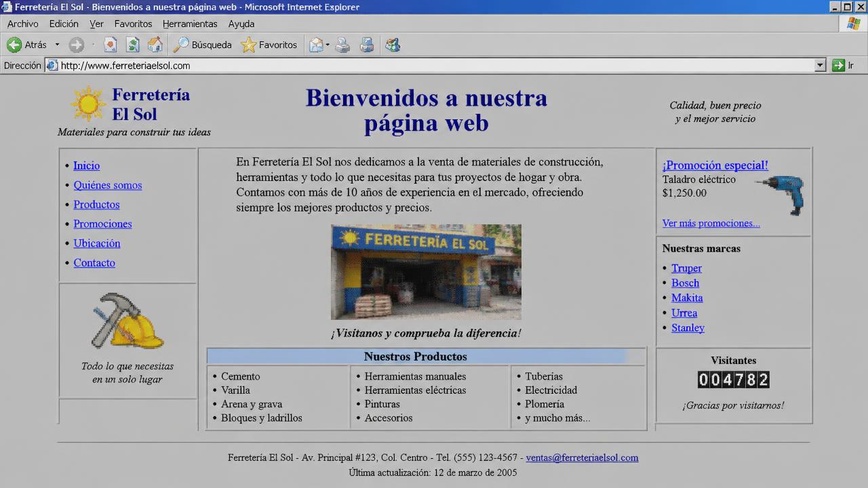The width and height of the screenshot is (868, 488).
Task: Open the Quiénes somos page link
Action: pyautogui.click(x=108, y=185)
